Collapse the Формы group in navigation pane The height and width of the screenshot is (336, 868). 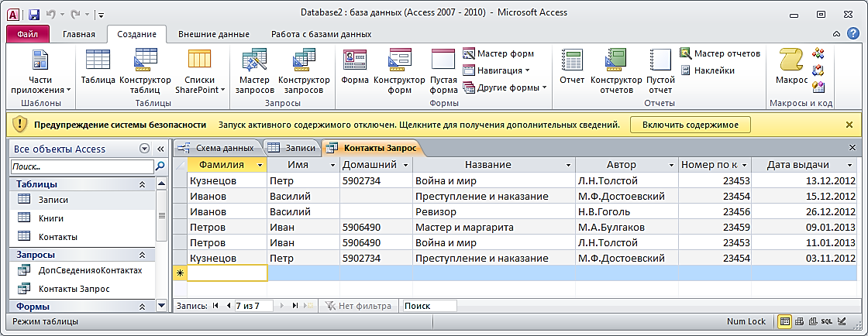[143, 306]
